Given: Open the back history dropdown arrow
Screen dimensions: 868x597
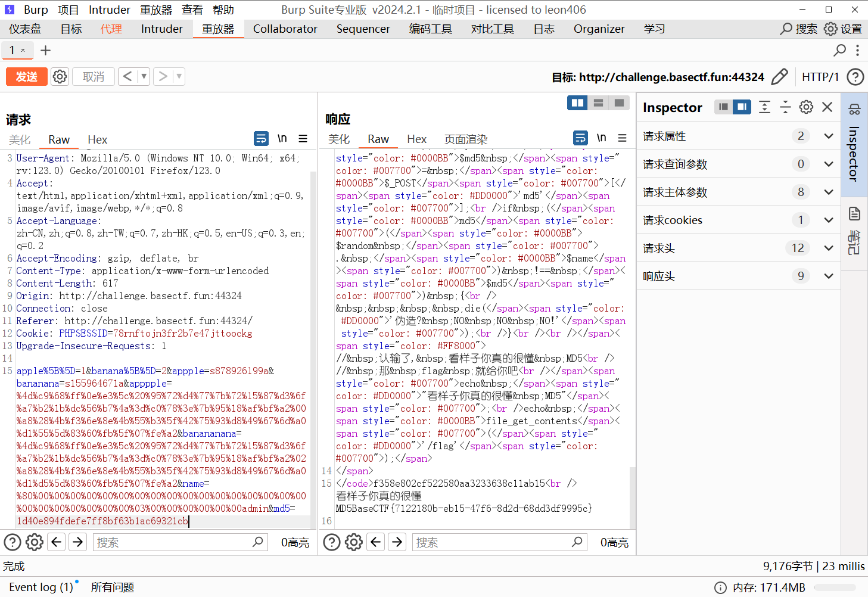Looking at the screenshot, I should (x=144, y=76).
